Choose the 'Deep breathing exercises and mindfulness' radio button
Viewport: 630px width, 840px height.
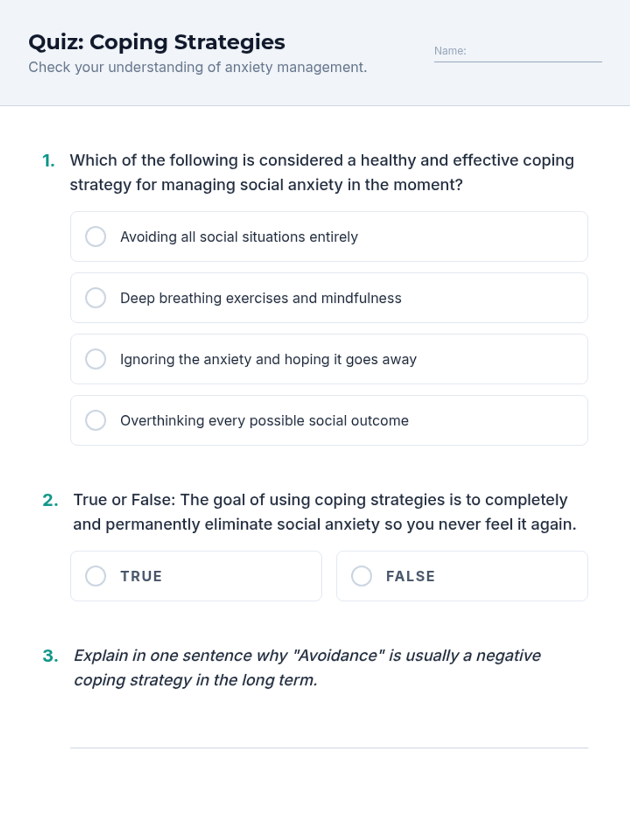point(96,298)
